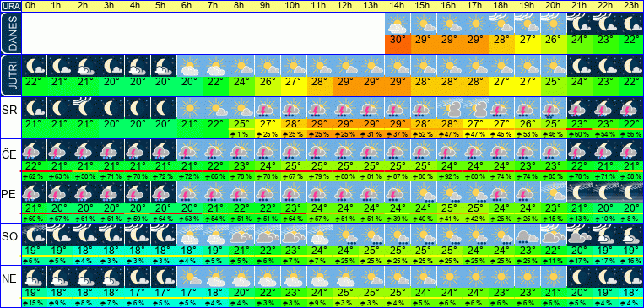Image resolution: width=644 pixels, height=308 pixels.
Task: Click the ČE 16h 92% precipitation value
Action: point(450,176)
